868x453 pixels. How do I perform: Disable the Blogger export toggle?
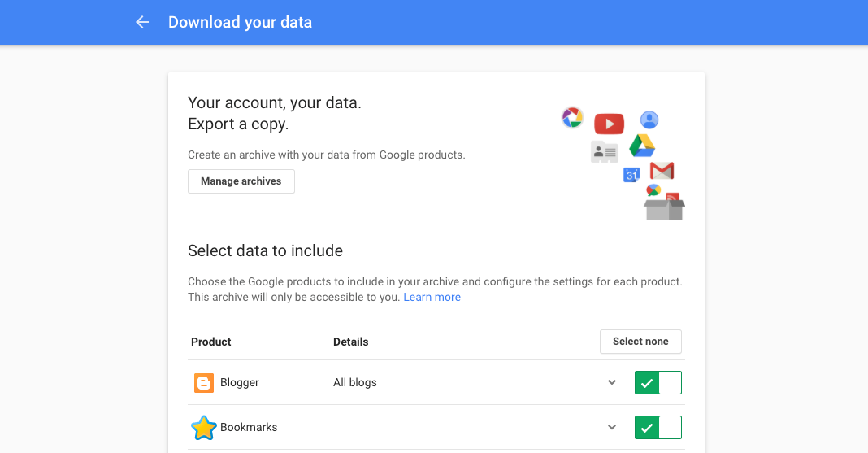coord(658,383)
